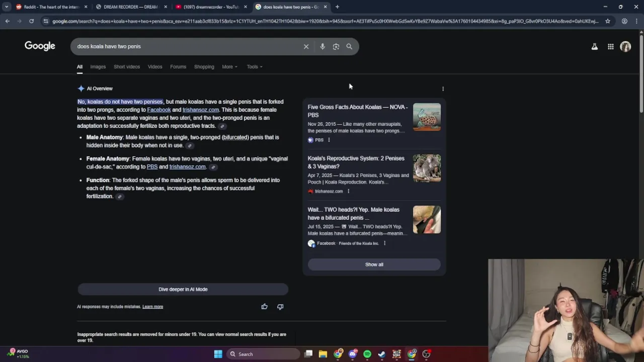Image resolution: width=644 pixels, height=362 pixels.
Task: Open Google account profile picture
Action: (x=625, y=47)
